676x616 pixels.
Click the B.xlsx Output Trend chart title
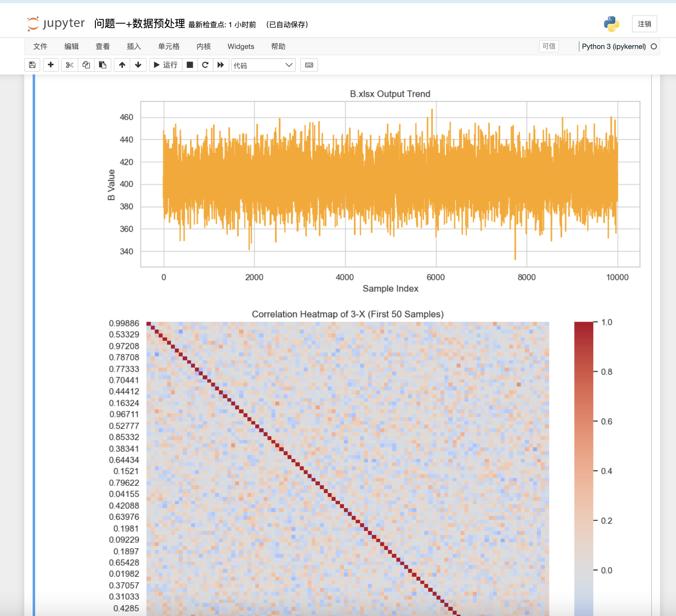pyautogui.click(x=390, y=94)
